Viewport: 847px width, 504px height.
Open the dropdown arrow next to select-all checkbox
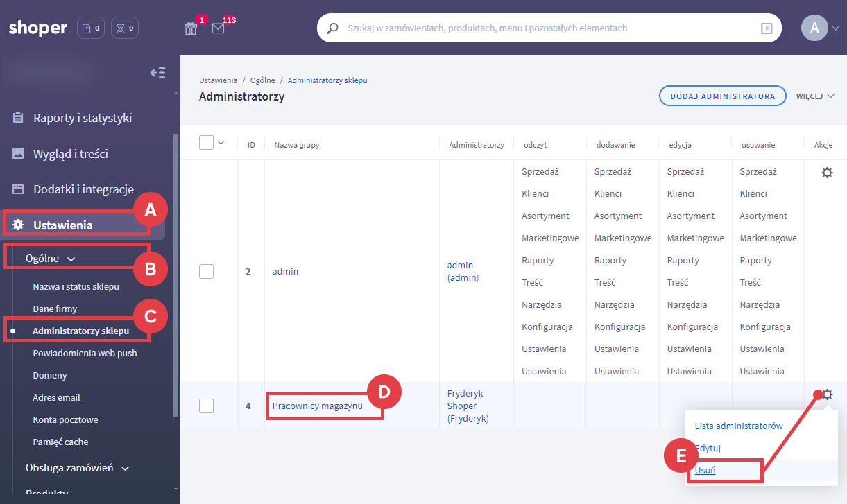(x=221, y=142)
